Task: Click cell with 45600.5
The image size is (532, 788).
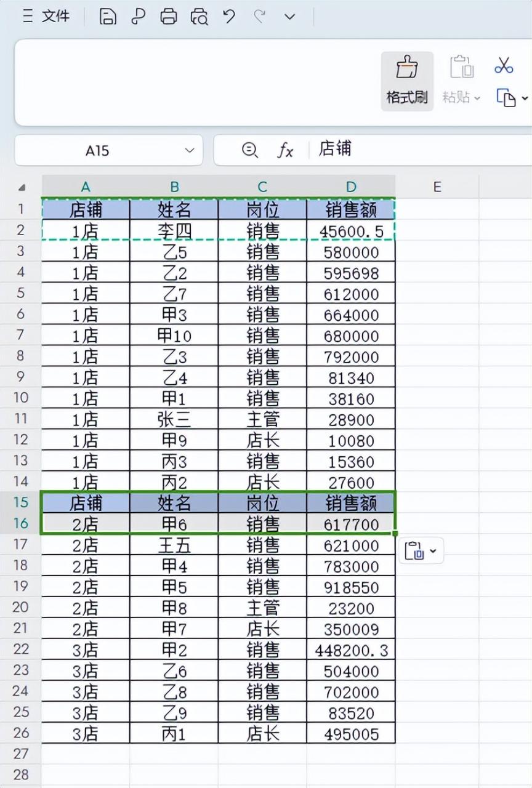Action: click(x=351, y=230)
